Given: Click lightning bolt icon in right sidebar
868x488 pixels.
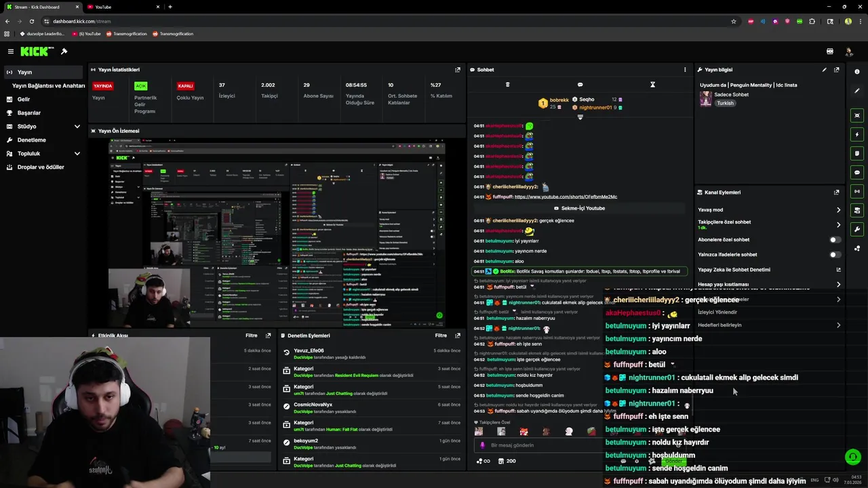Looking at the screenshot, I should point(857,135).
